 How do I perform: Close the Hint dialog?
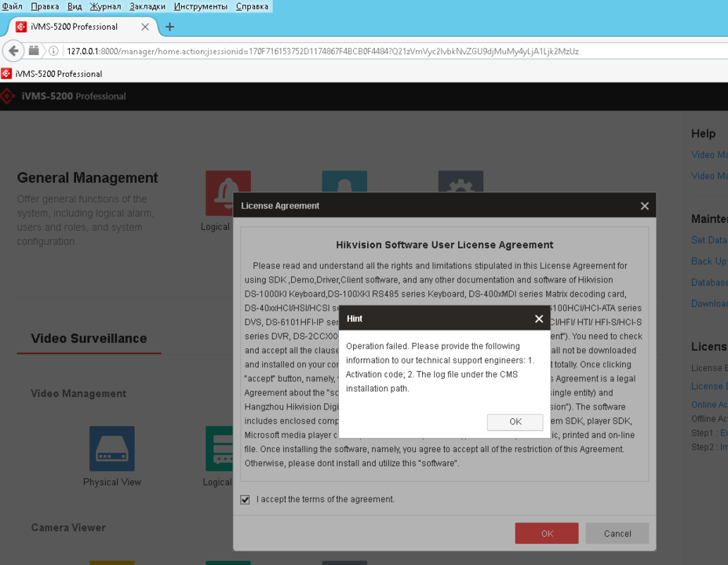point(539,319)
